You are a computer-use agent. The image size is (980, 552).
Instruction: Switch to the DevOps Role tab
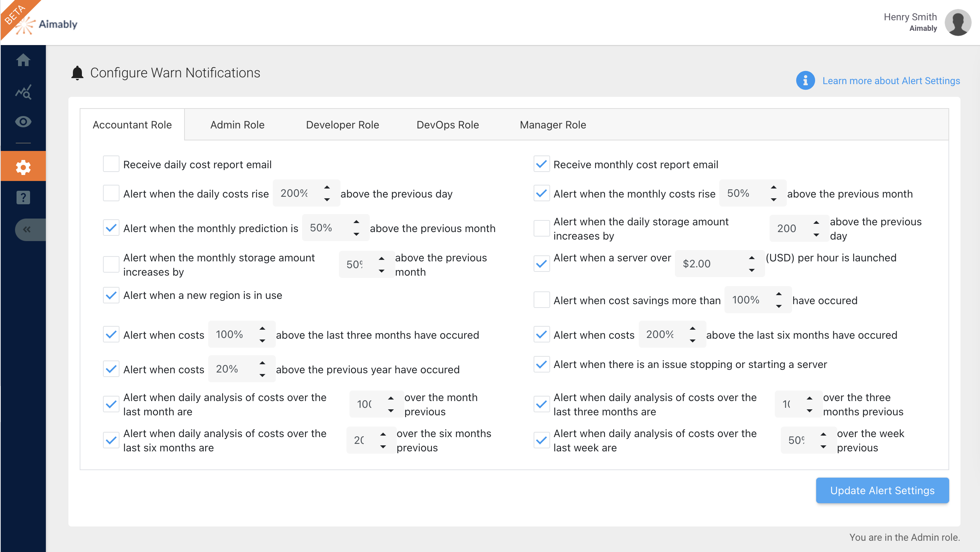448,125
